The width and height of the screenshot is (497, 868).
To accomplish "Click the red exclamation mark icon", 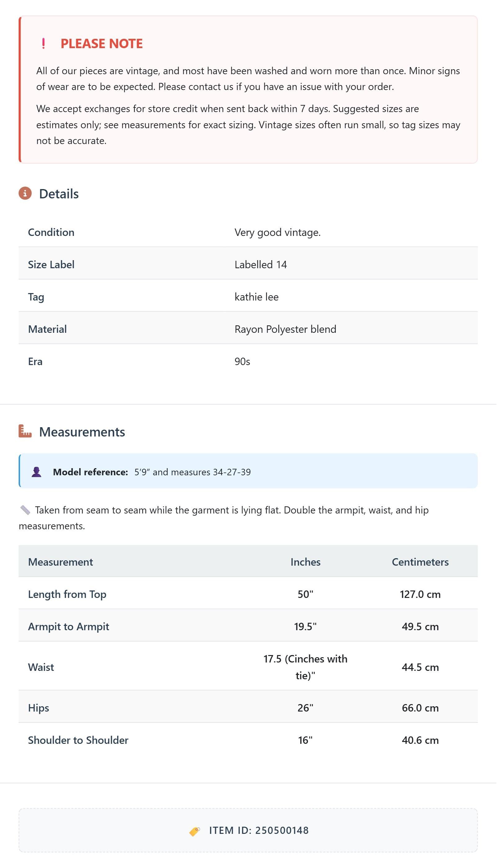I will click(43, 43).
